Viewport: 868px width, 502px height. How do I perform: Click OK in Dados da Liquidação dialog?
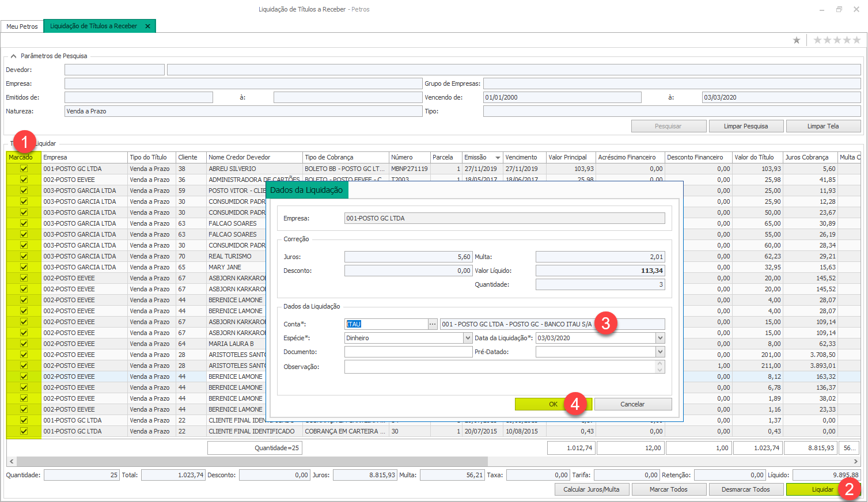pyautogui.click(x=553, y=404)
